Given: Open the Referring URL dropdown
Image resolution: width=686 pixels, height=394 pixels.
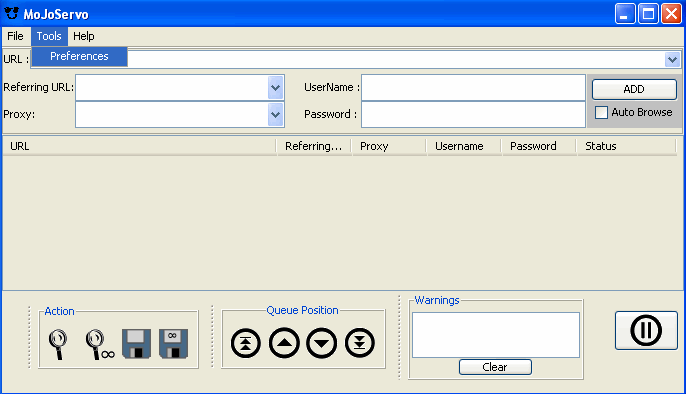Looking at the screenshot, I should coord(275,87).
